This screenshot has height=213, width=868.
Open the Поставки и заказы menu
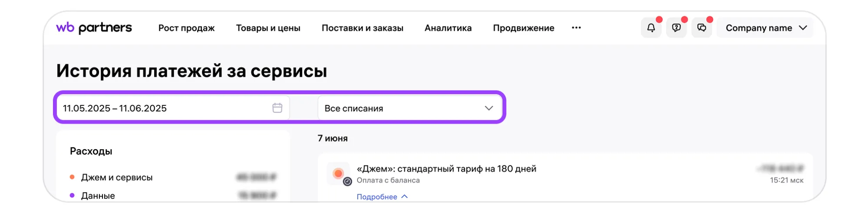point(362,28)
